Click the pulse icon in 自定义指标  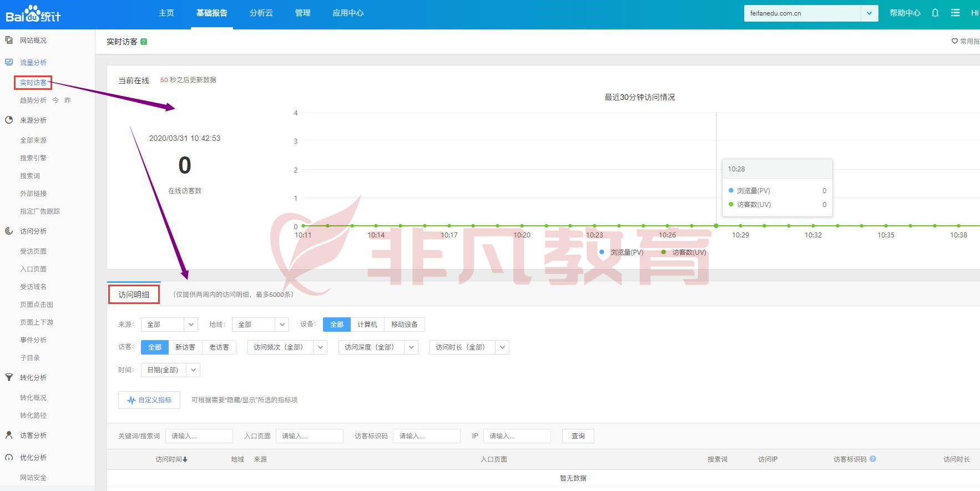[x=132, y=400]
